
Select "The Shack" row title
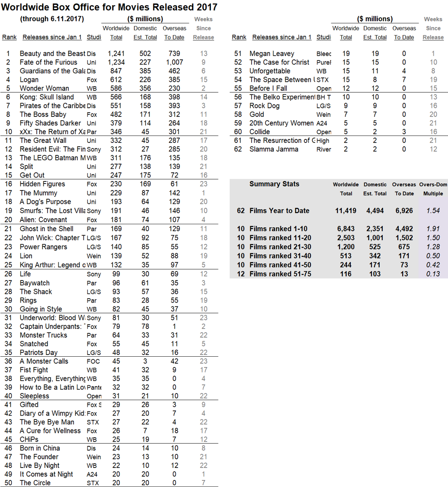[x=36, y=292]
